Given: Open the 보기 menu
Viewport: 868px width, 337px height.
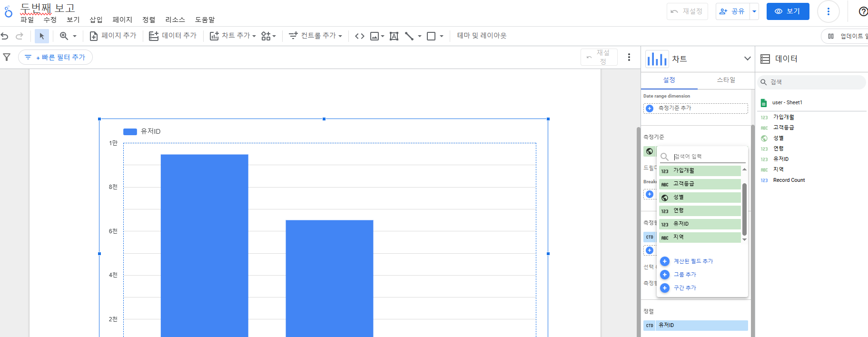Looking at the screenshot, I should 73,20.
